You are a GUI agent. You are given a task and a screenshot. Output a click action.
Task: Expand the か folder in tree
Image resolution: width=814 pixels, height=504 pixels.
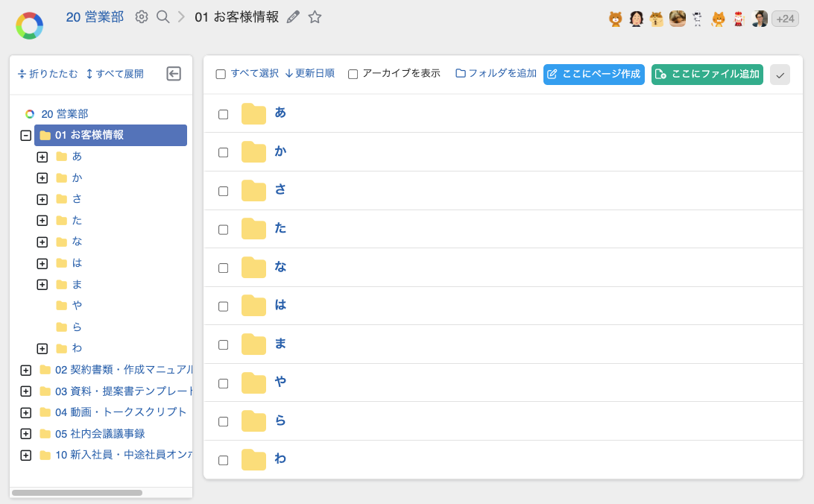tap(42, 178)
